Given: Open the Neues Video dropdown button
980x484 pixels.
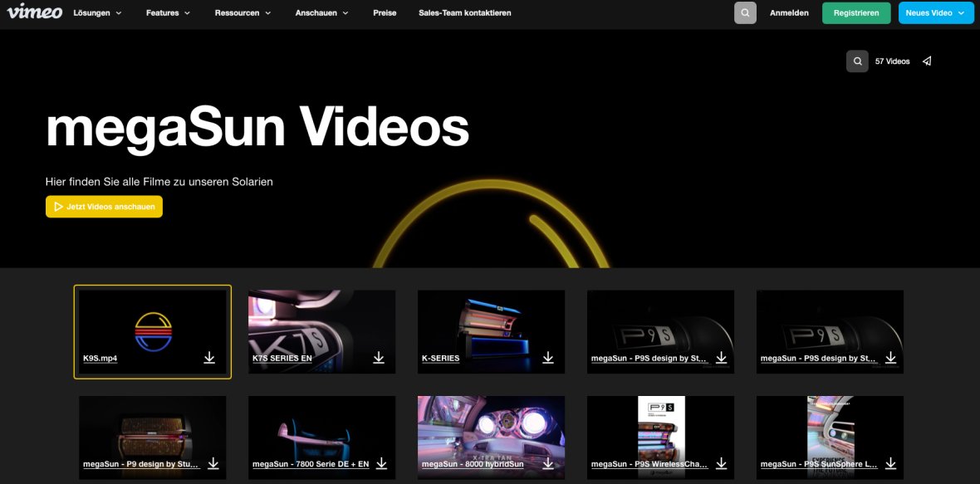Looking at the screenshot, I should click(x=936, y=12).
